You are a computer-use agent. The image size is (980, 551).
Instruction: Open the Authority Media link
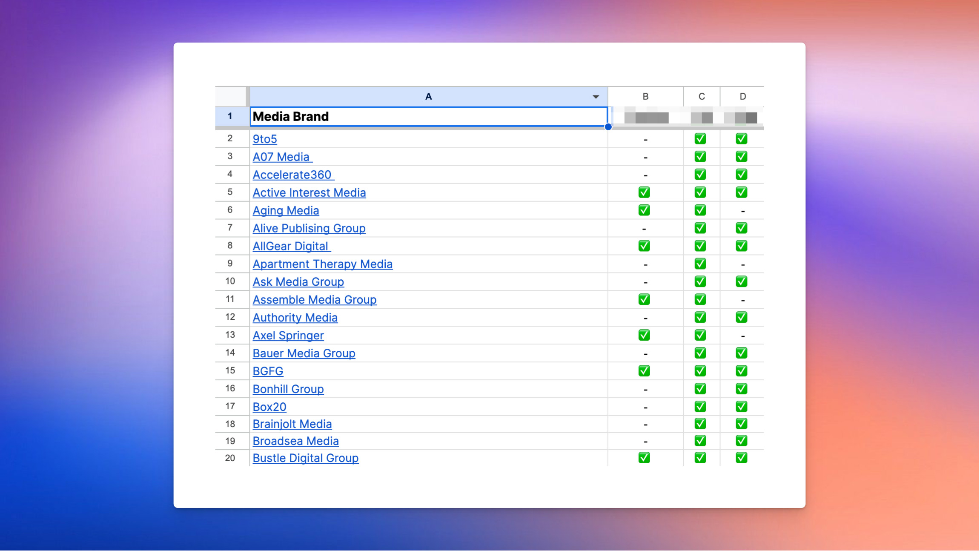click(295, 318)
